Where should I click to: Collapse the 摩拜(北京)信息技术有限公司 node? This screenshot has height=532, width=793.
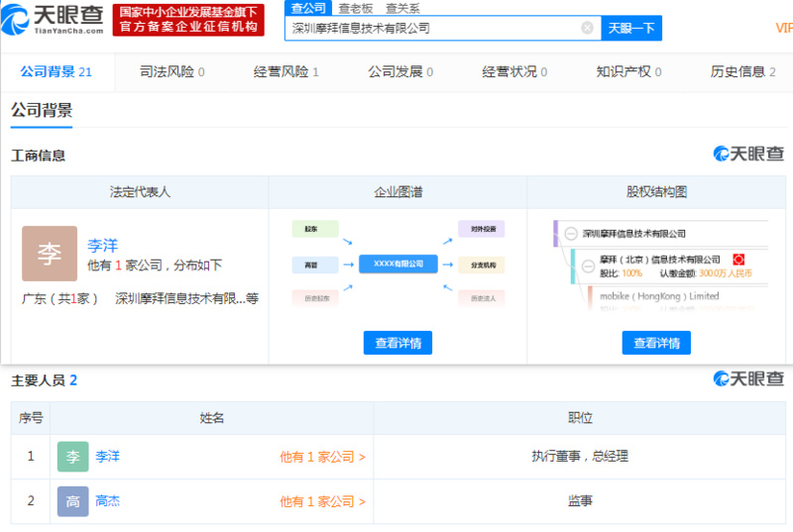[x=588, y=266]
